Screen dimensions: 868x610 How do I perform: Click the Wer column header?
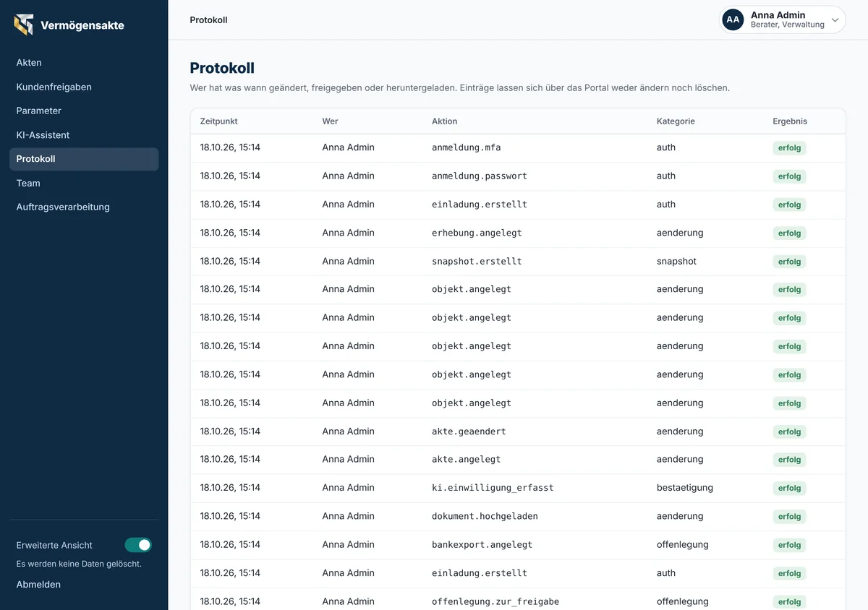330,121
